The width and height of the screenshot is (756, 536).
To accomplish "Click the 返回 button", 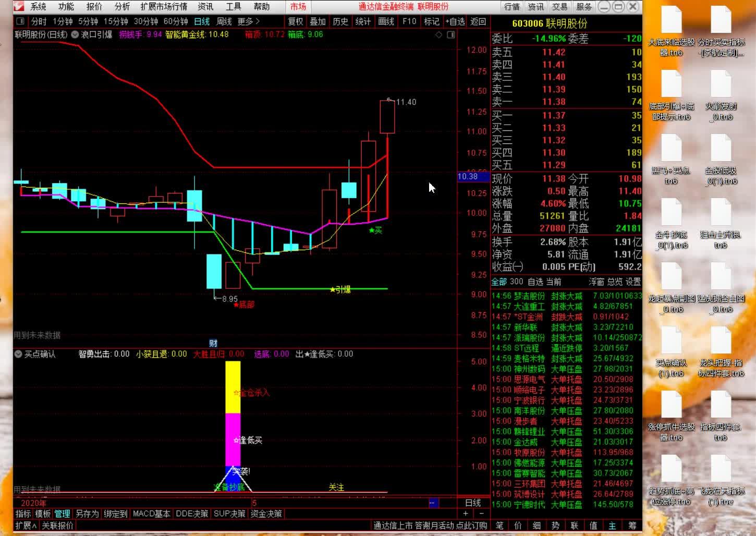I will click(x=478, y=21).
